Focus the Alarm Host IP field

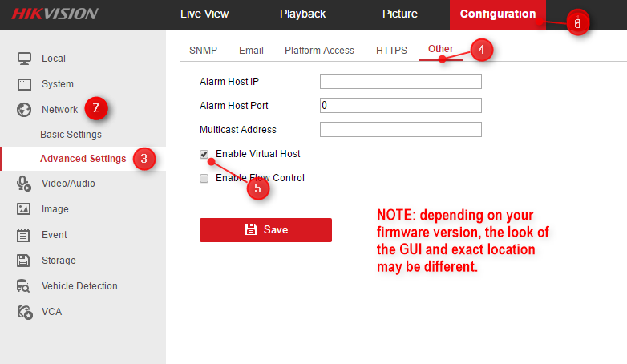(x=401, y=82)
